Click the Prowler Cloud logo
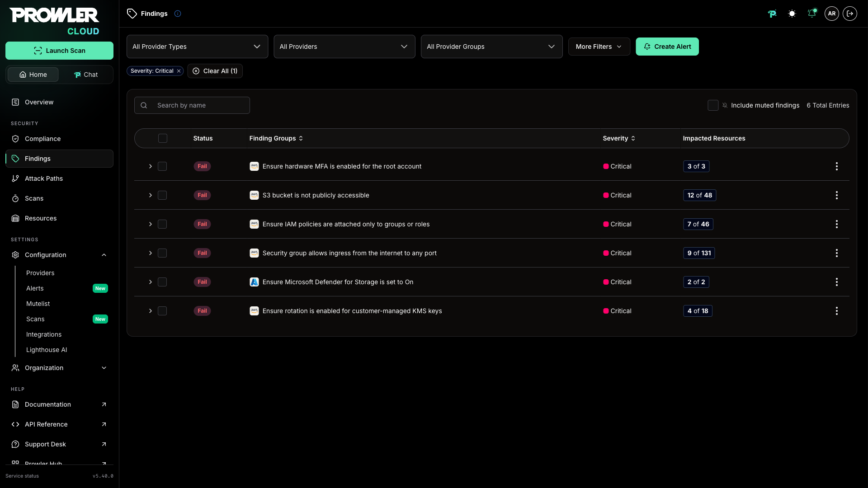The height and width of the screenshot is (488, 868). tap(55, 21)
